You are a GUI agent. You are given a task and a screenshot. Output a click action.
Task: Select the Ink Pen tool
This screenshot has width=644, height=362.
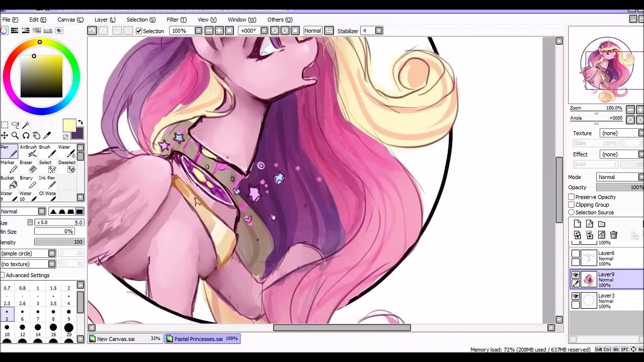[47, 182]
